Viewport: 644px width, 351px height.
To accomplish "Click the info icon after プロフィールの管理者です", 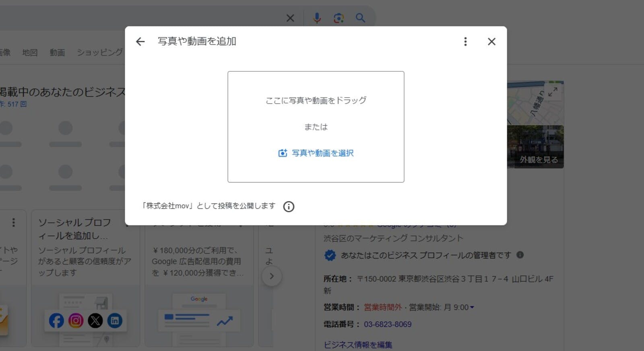I will click(520, 255).
